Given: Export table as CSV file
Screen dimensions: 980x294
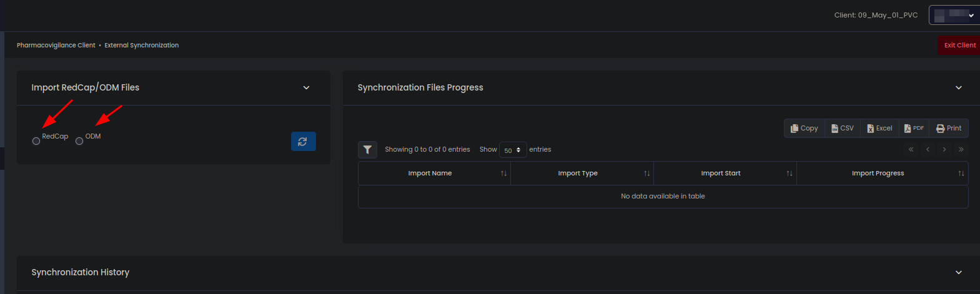Looking at the screenshot, I should pos(842,128).
